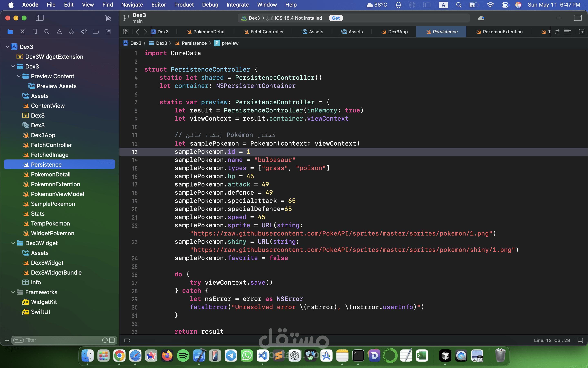Open the Editor menu
The image size is (588, 368).
(x=158, y=5)
